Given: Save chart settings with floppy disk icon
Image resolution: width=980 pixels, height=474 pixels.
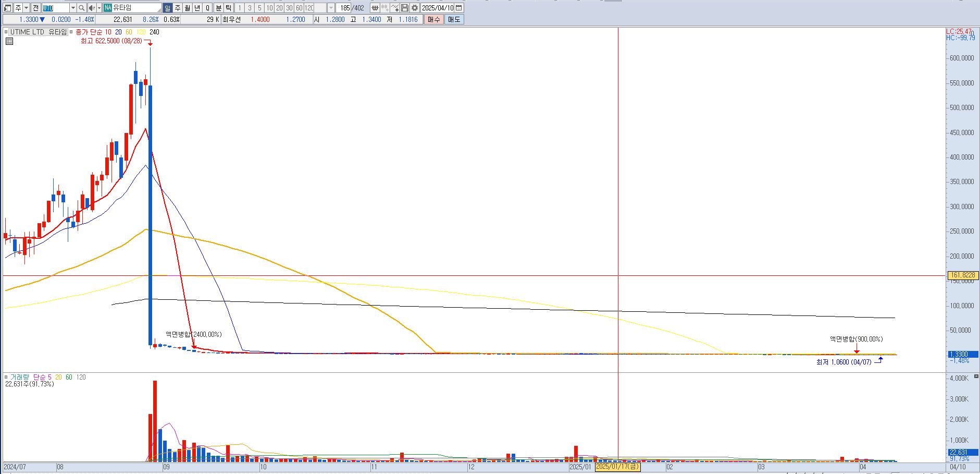Looking at the screenshot, I should [405, 8].
